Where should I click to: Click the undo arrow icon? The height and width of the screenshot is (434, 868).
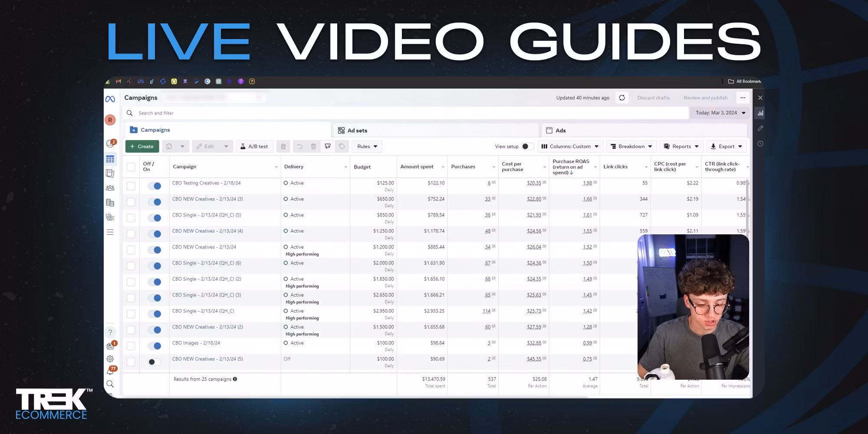click(299, 147)
